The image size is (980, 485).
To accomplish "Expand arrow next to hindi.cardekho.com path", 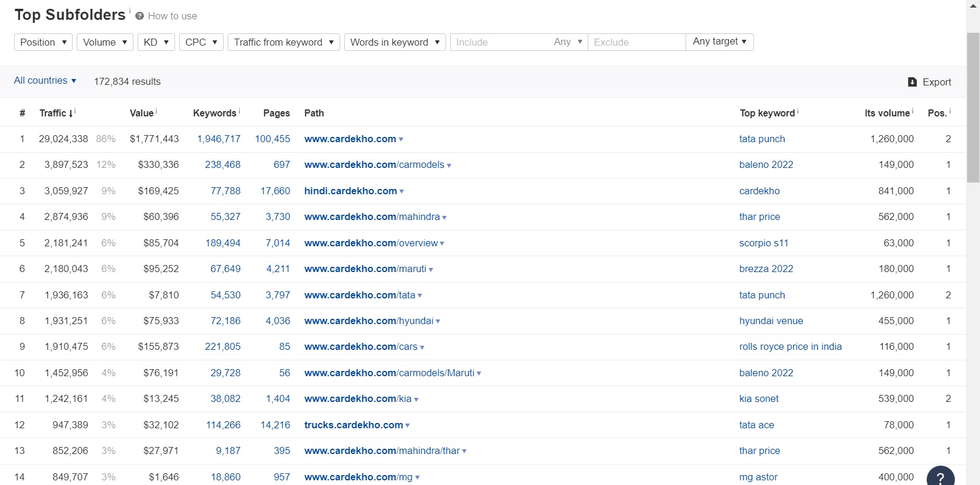I will tap(402, 191).
